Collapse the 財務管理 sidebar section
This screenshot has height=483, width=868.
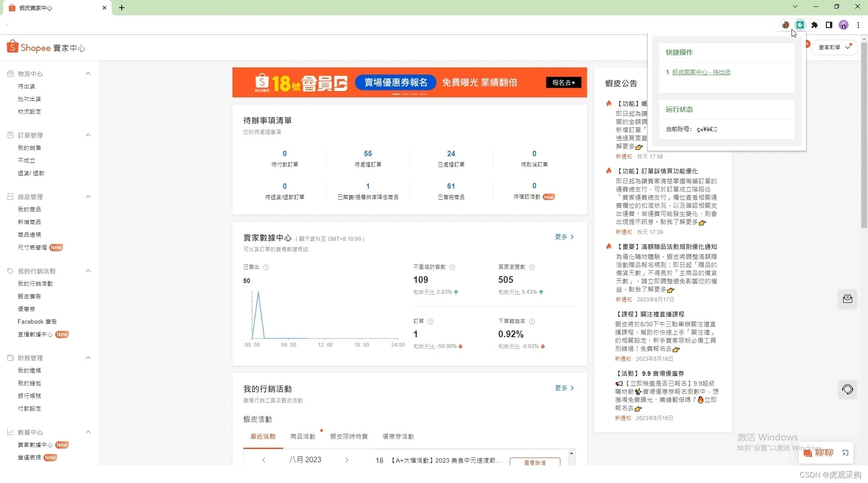(88, 358)
